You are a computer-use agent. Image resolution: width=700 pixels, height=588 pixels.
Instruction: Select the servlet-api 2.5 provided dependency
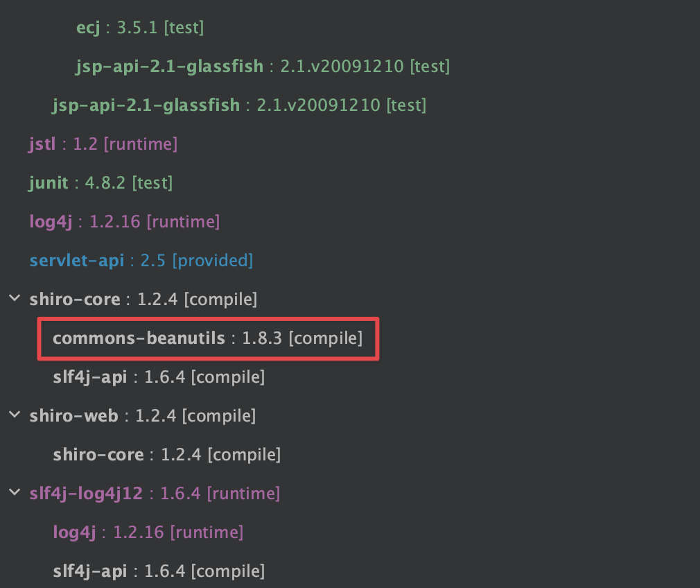tap(76, 261)
